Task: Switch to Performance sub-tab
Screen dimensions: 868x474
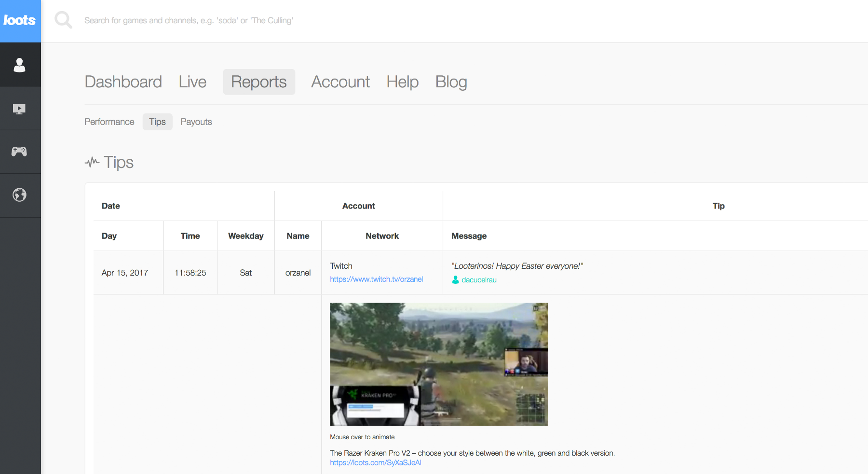Action: click(109, 122)
